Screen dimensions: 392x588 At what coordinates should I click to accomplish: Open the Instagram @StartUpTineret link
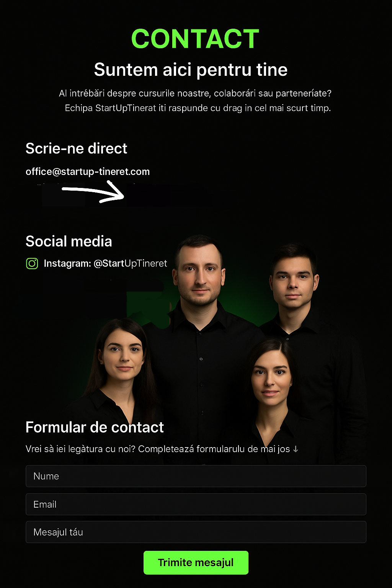[x=105, y=263]
